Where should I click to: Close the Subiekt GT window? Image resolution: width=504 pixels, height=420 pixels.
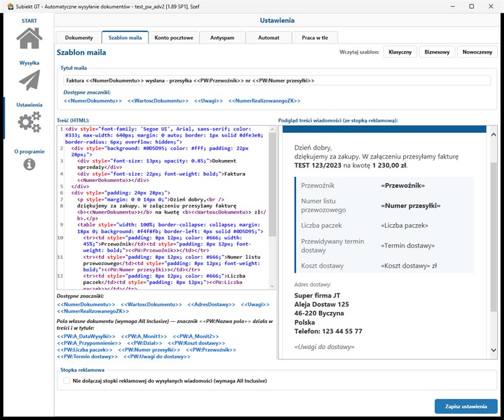(491, 6)
